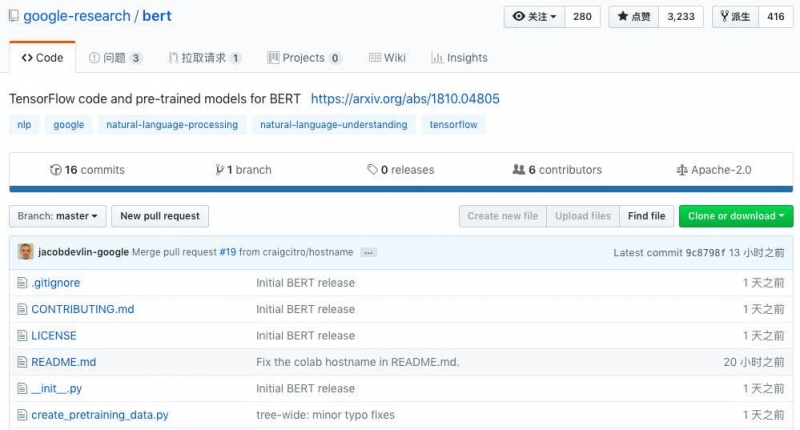Image resolution: width=800 pixels, height=430 pixels.
Task: Click the commits history clock icon
Action: pyautogui.click(x=56, y=170)
